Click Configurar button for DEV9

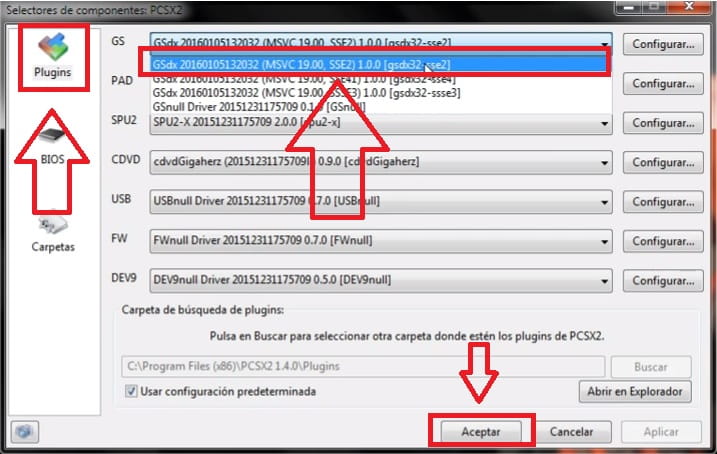(663, 280)
